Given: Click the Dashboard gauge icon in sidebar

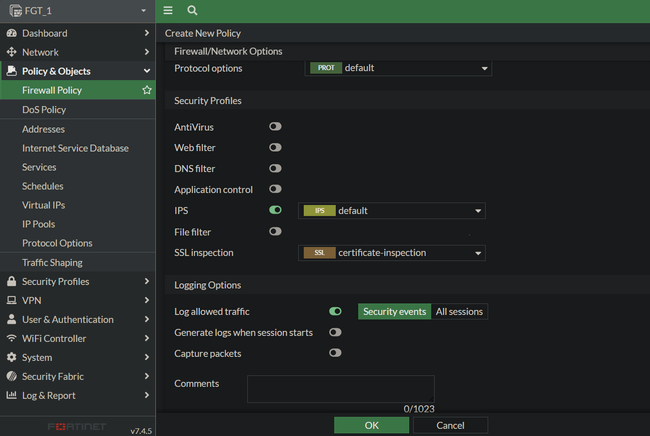Looking at the screenshot, I should [12, 33].
